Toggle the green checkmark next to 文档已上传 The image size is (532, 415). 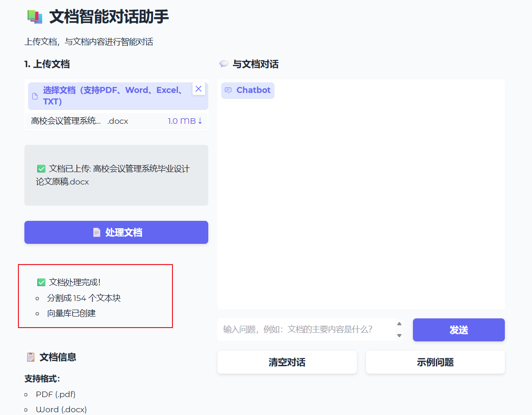click(x=41, y=168)
